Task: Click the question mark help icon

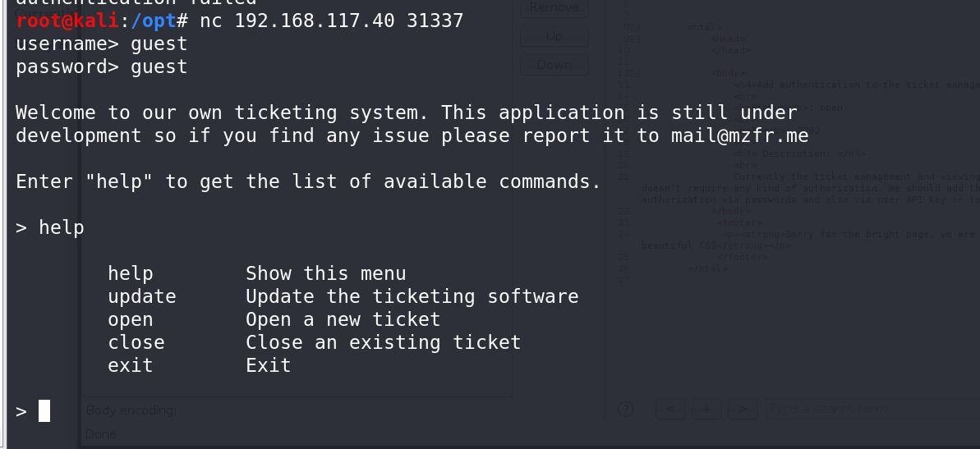Action: 625,409
